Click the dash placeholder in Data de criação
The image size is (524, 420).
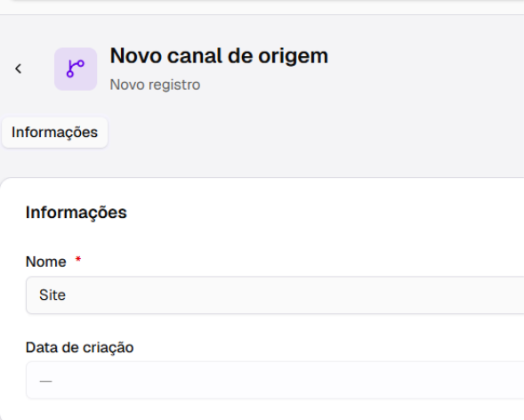point(45,381)
